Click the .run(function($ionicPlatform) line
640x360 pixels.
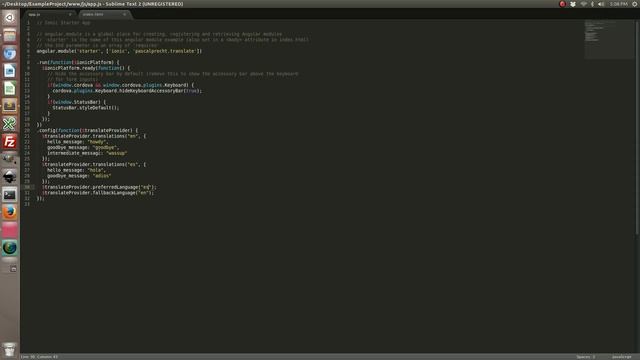tap(78, 62)
